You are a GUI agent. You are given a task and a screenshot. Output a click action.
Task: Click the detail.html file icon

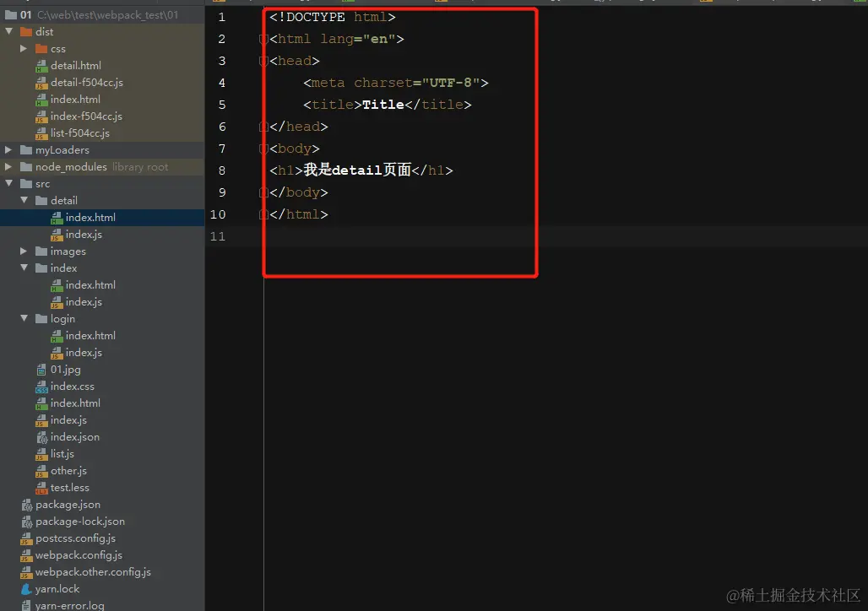[x=41, y=66]
